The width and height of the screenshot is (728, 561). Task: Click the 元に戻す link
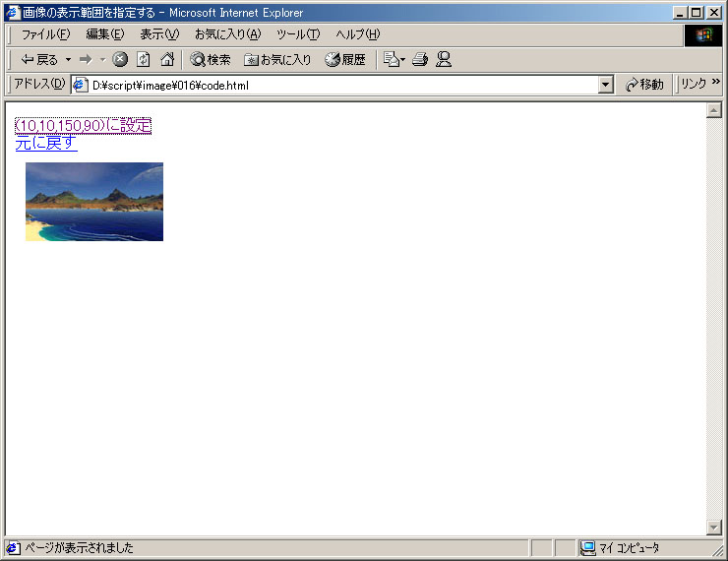click(46, 143)
